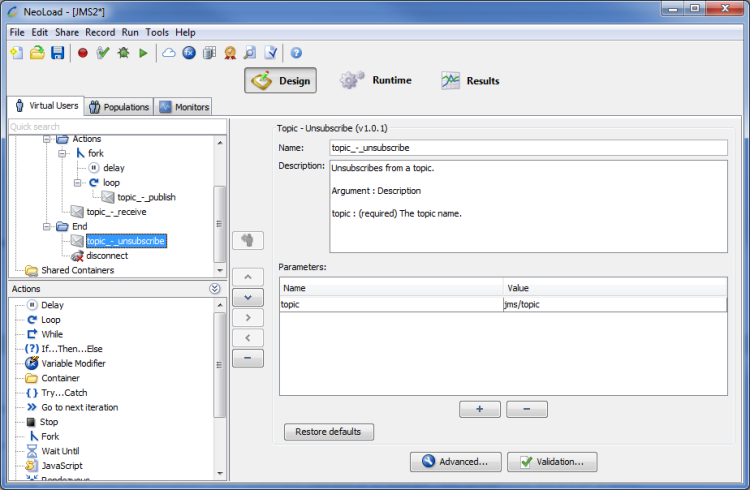This screenshot has width=750, height=490.
Task: Click the Actions list scrollbar thumb
Action: (x=220, y=365)
